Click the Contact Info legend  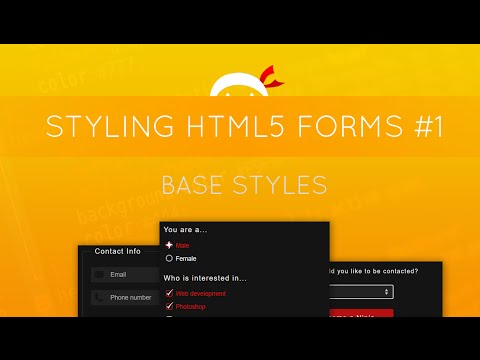pyautogui.click(x=117, y=251)
